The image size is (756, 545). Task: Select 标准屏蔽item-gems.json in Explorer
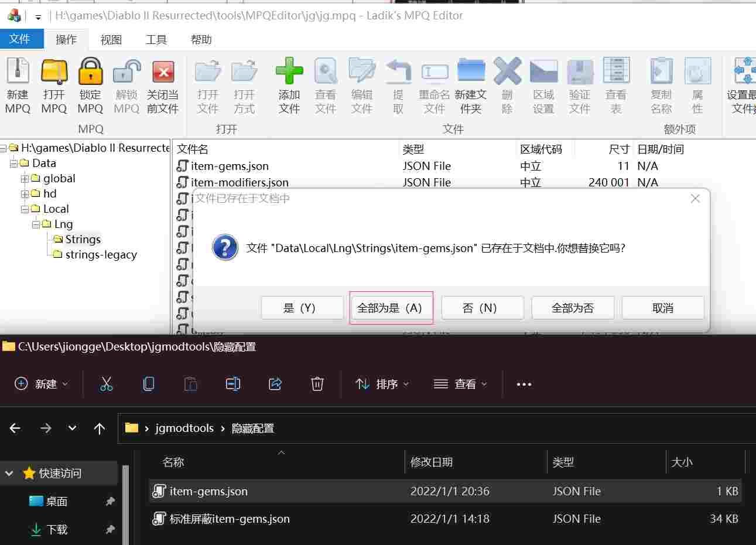pyautogui.click(x=445, y=519)
